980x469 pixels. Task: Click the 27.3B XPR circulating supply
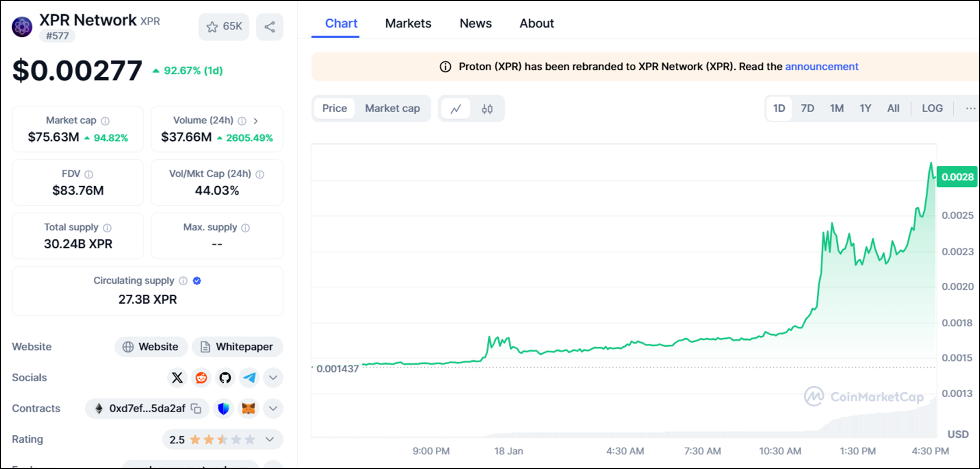coord(148,299)
